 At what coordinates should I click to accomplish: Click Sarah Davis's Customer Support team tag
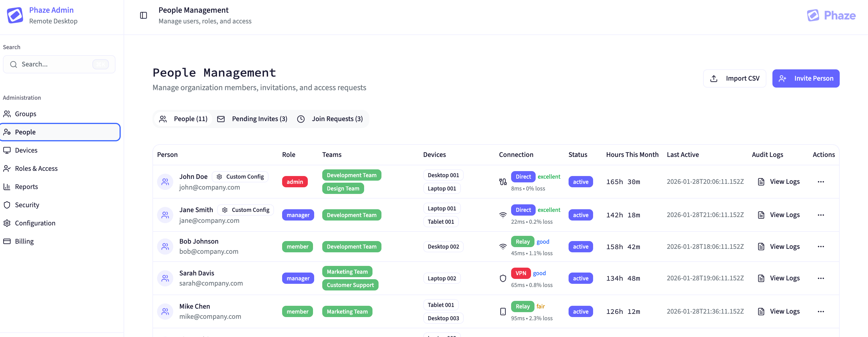point(350,285)
